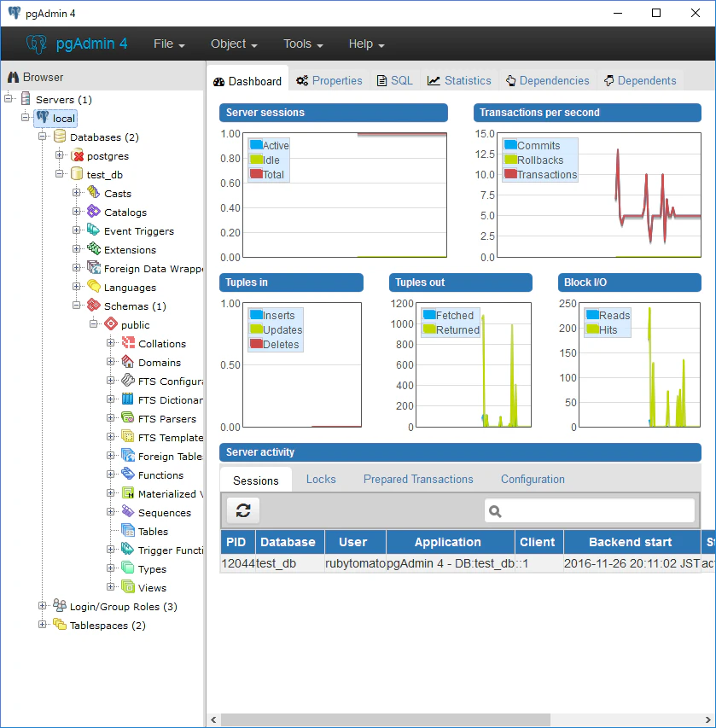Click the Sequences node icon
The image size is (716, 728).
click(128, 512)
